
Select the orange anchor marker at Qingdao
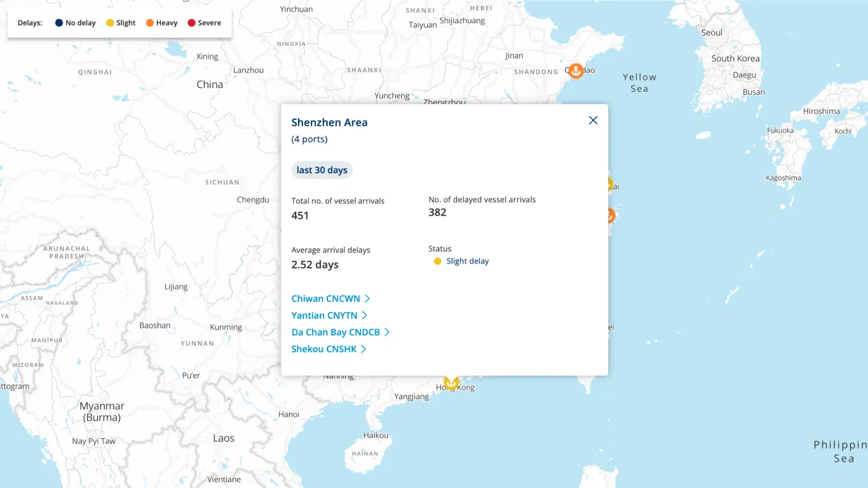tap(576, 70)
